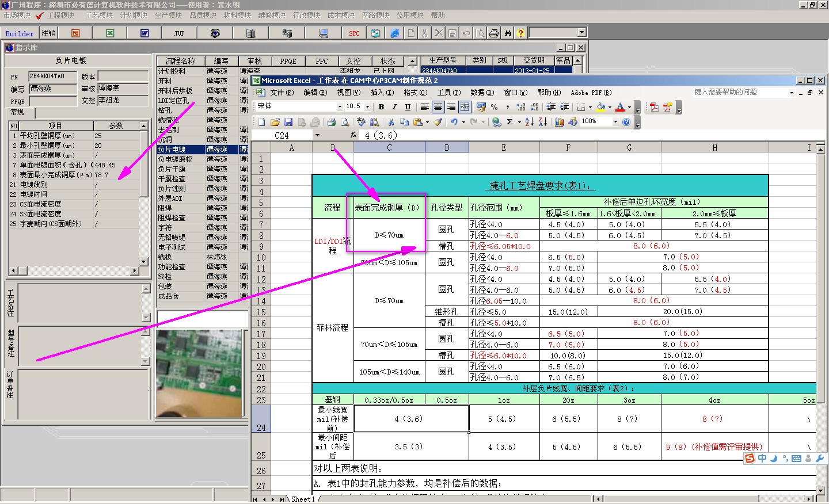This screenshot has width=829, height=504.
Task: Click the PN input field 2B4AK04TA0
Action: point(52,77)
